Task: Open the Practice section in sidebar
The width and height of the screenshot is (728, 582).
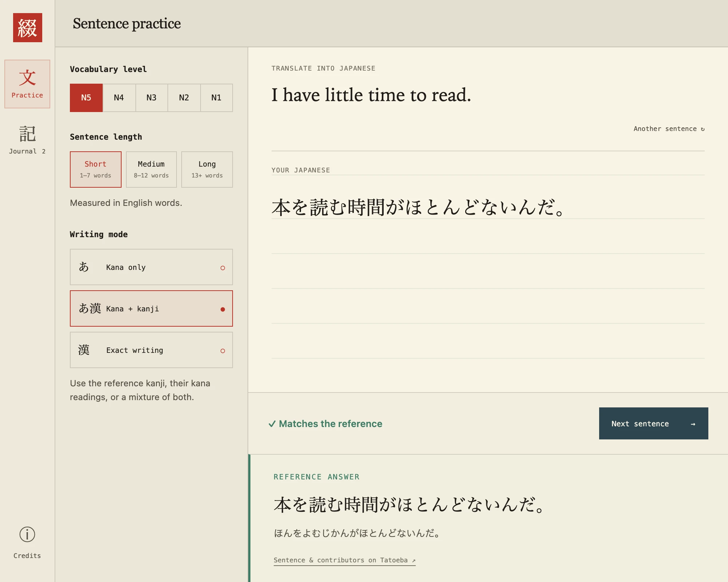Action: [27, 84]
